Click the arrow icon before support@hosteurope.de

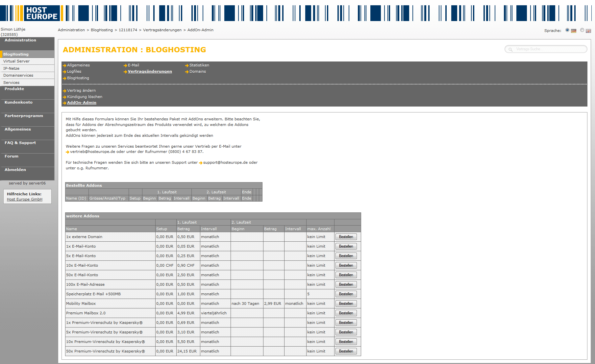[201, 163]
